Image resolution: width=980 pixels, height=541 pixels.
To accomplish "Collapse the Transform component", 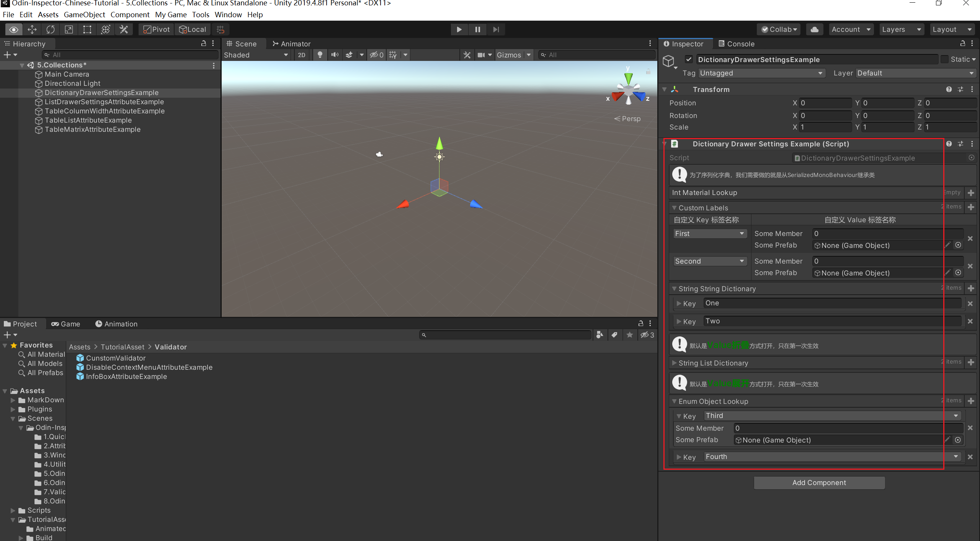I will click(x=665, y=89).
